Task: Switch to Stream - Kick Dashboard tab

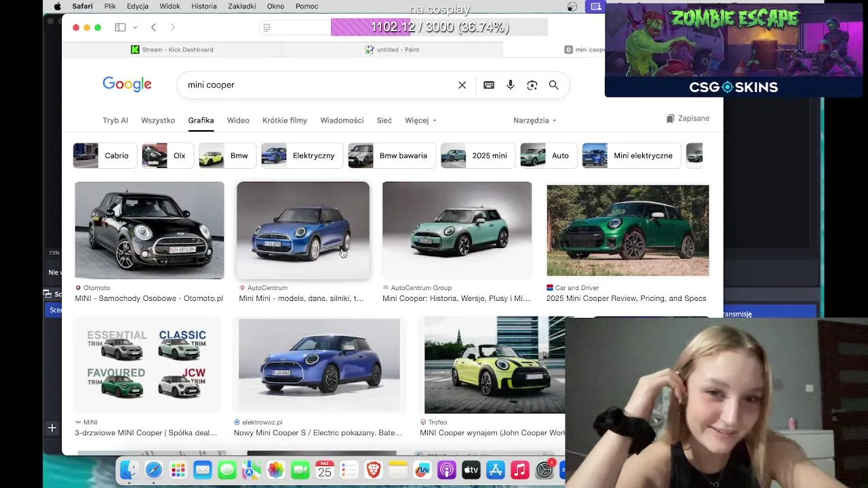Action: (x=172, y=49)
